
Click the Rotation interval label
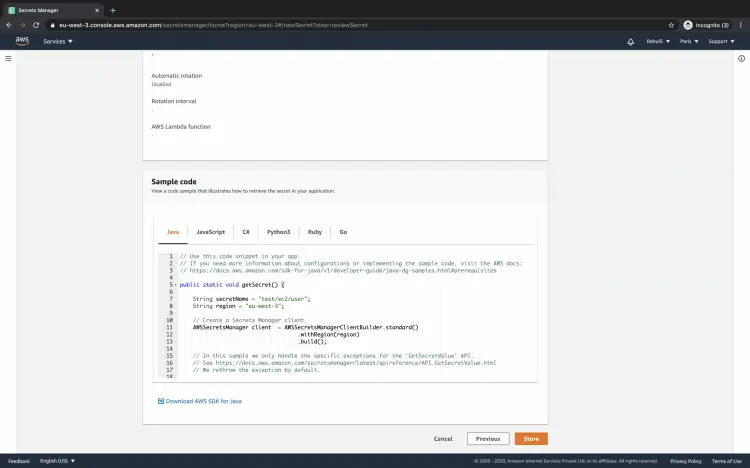(x=174, y=101)
